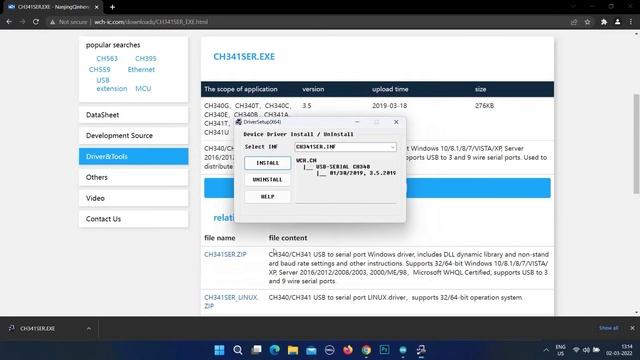Open taskbar Search
The image size is (640, 360).
[238, 350]
